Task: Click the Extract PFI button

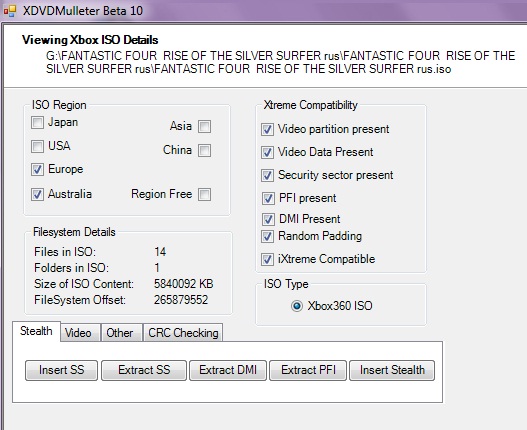Action: [308, 370]
